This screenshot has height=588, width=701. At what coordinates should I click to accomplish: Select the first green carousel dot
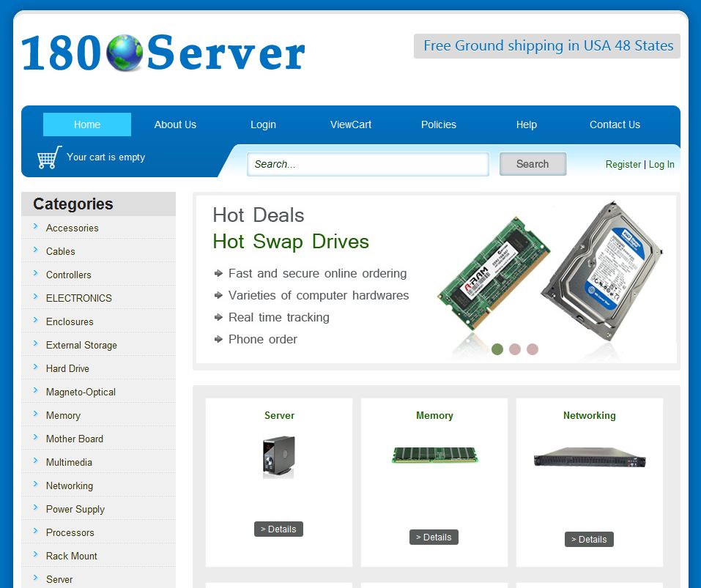tap(497, 349)
